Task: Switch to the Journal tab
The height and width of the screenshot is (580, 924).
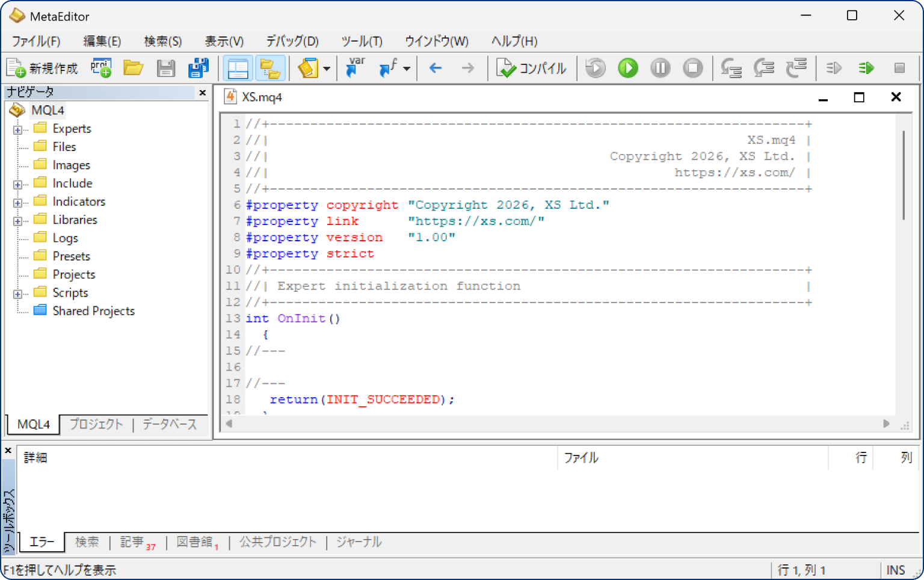Action: pos(359,542)
